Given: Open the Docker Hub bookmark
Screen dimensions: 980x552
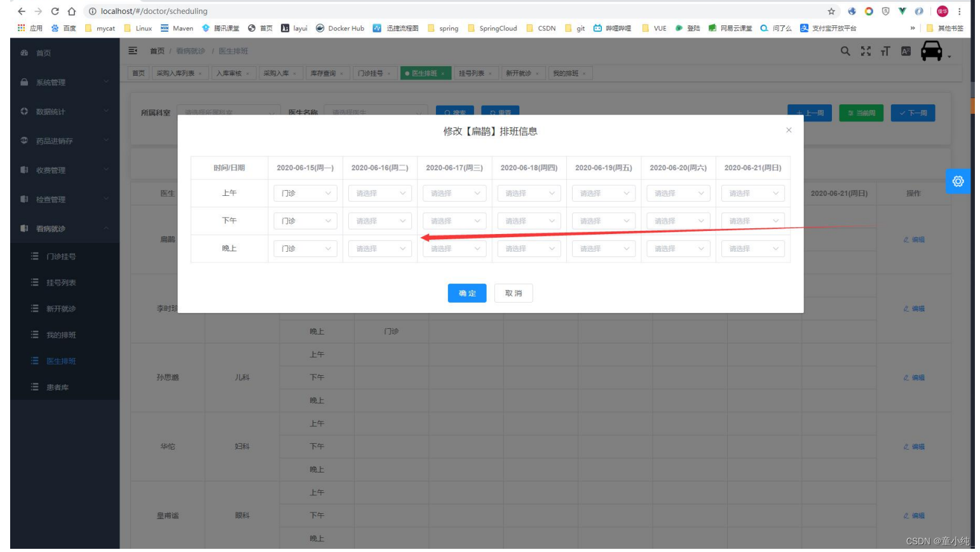Looking at the screenshot, I should click(x=340, y=28).
